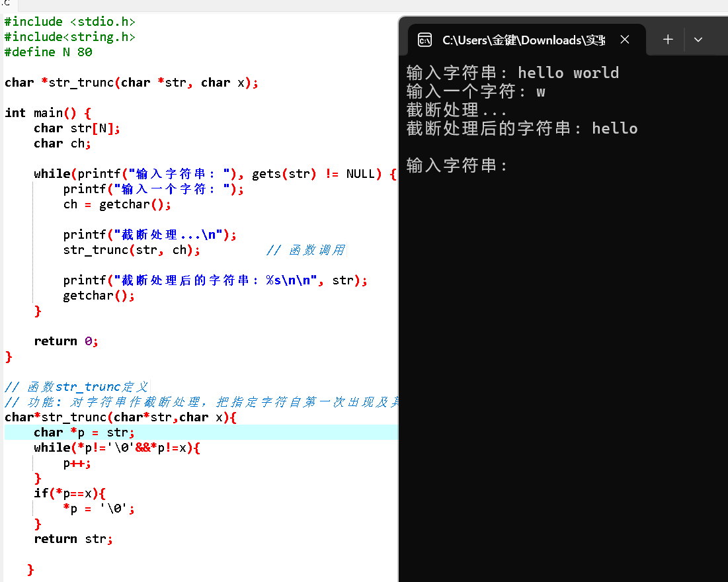Click the 'return 0;' statement in main
This screenshot has height=582, width=728.
66,341
